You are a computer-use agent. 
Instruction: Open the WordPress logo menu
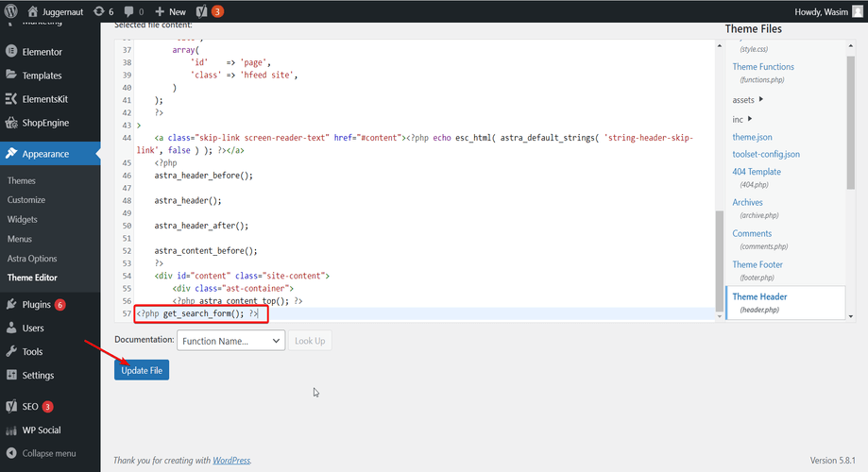[x=11, y=11]
